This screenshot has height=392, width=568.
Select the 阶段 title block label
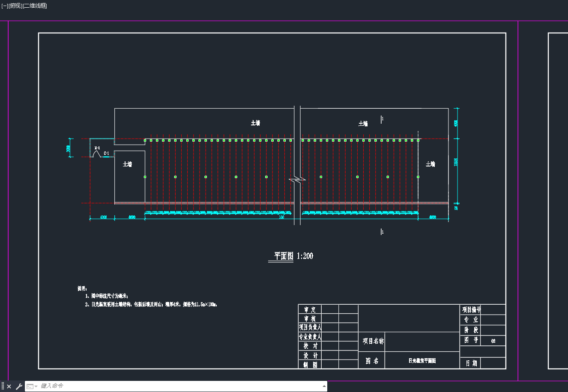click(x=471, y=330)
